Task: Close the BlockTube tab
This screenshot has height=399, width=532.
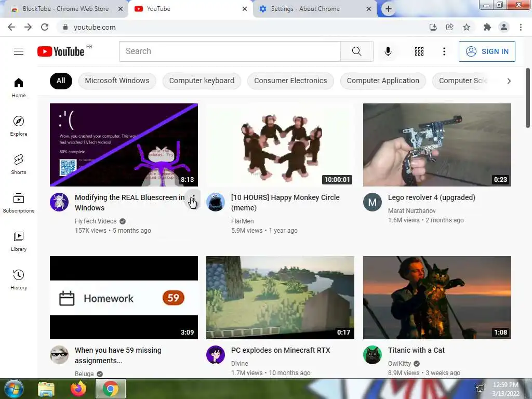Action: coord(121,9)
